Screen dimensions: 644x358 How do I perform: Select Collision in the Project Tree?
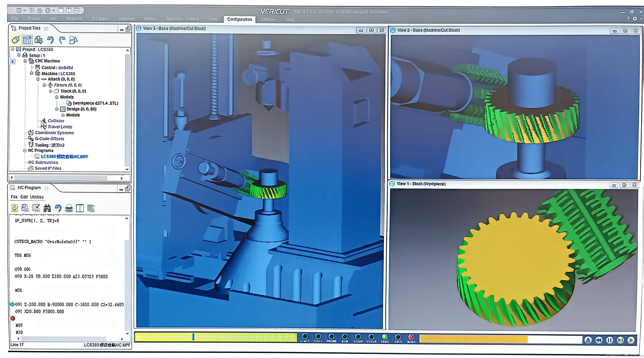pos(56,121)
